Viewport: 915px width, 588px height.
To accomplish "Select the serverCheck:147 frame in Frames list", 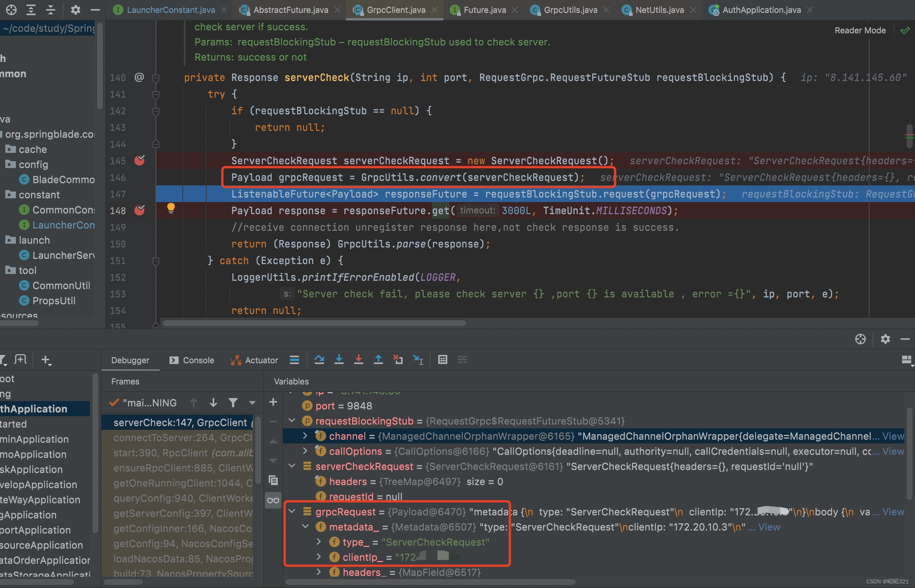I will 176,422.
